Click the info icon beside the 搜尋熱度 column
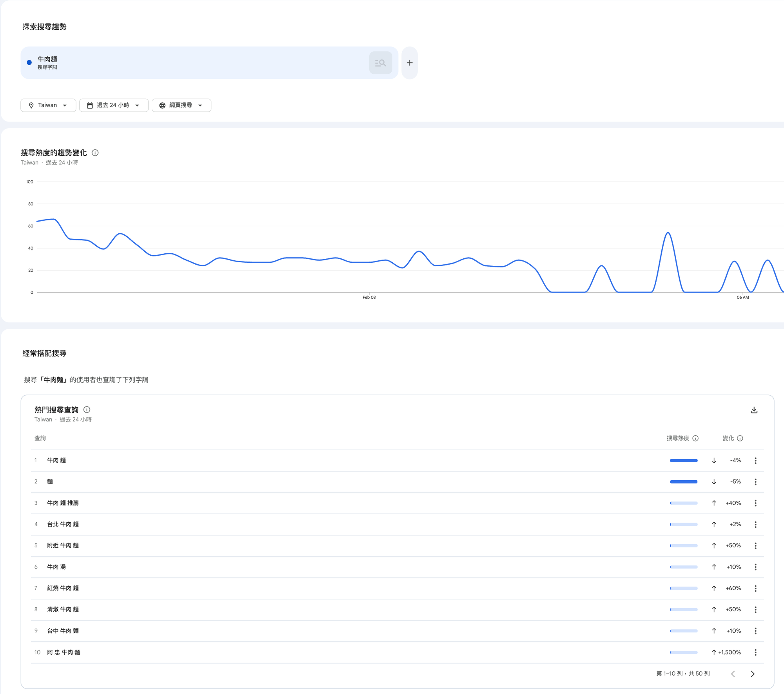Screen dimensions: 784x694 coord(696,438)
